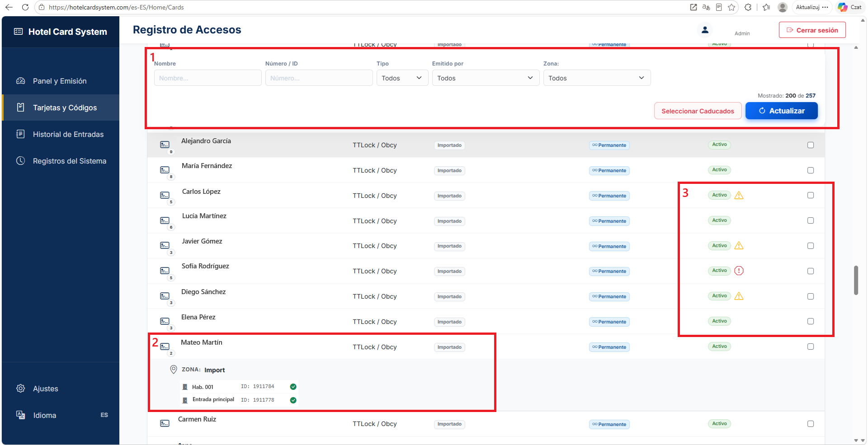Select checkbox in Carmen Ruiz row
This screenshot has height=445, width=868.
pyautogui.click(x=811, y=424)
